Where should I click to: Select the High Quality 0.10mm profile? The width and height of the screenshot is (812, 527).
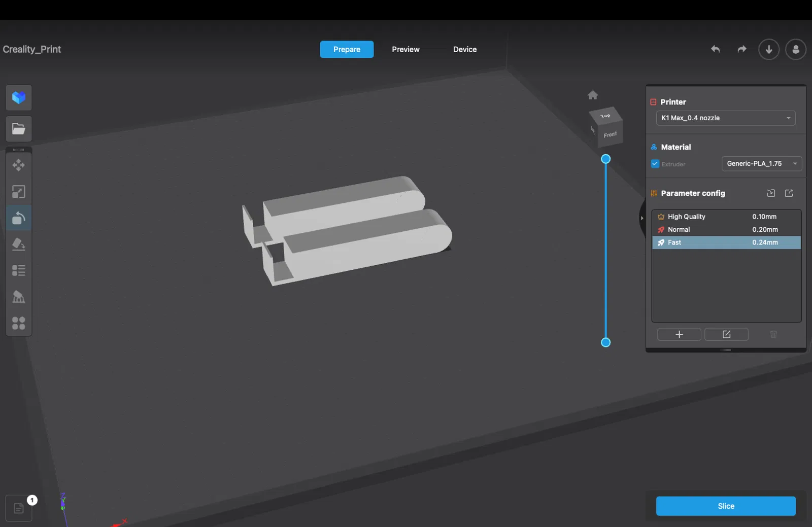pos(726,217)
